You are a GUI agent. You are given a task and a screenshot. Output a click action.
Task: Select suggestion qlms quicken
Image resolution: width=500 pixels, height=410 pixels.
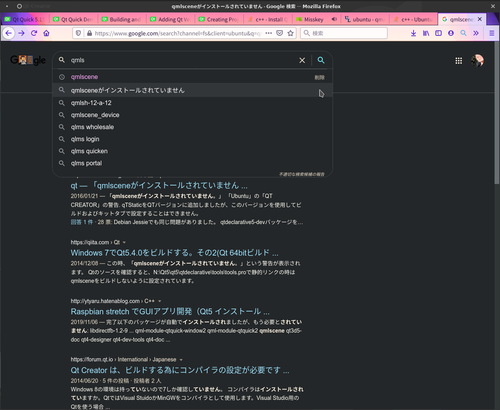(x=193, y=151)
